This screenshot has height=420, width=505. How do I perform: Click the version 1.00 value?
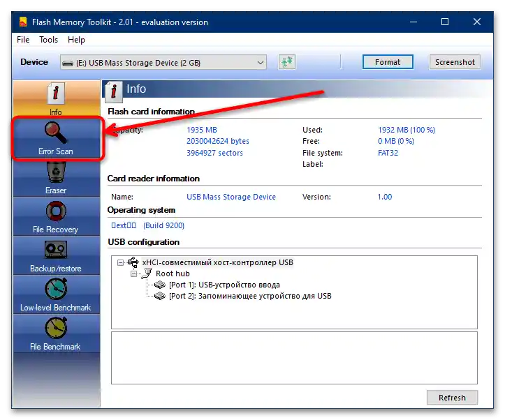[385, 197]
